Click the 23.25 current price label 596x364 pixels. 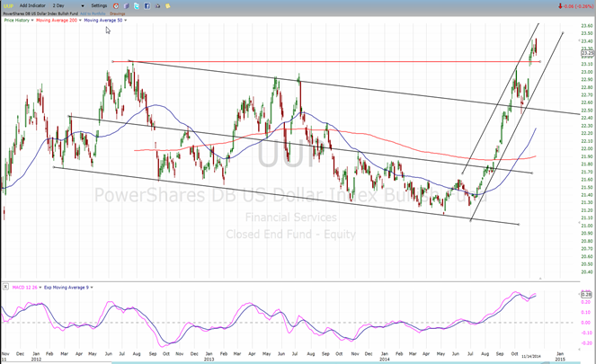587,53
